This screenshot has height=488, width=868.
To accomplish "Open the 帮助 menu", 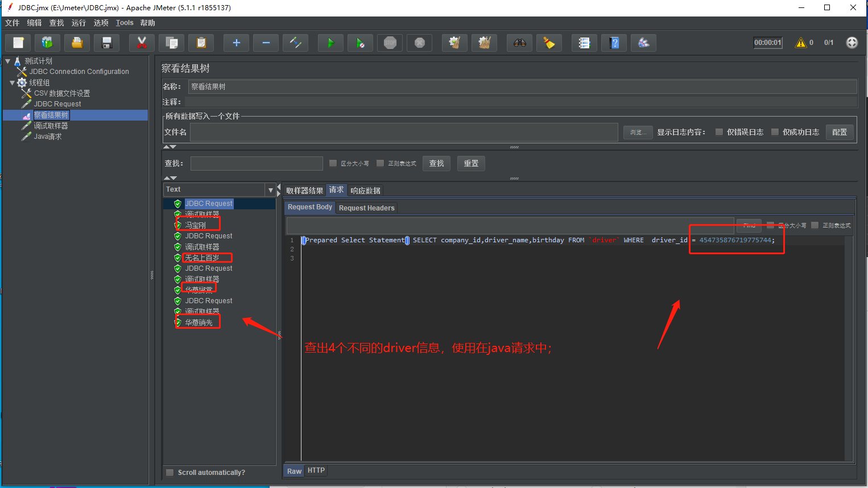I will coord(147,23).
